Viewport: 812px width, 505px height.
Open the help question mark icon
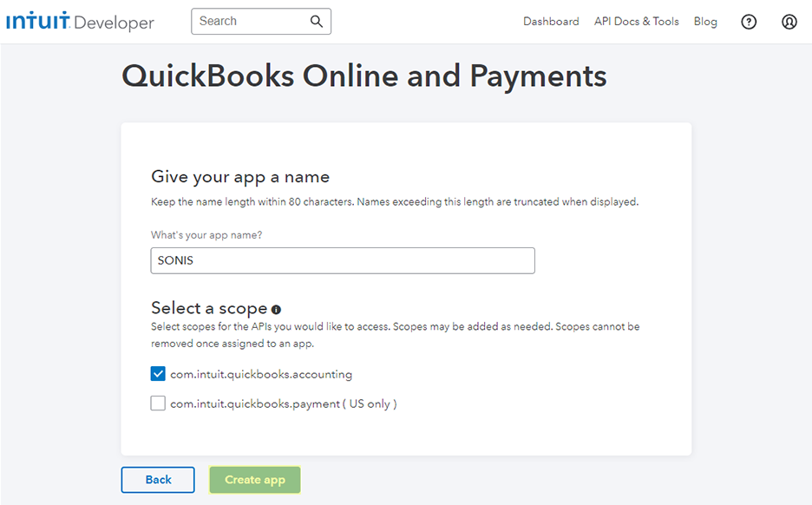(x=749, y=22)
